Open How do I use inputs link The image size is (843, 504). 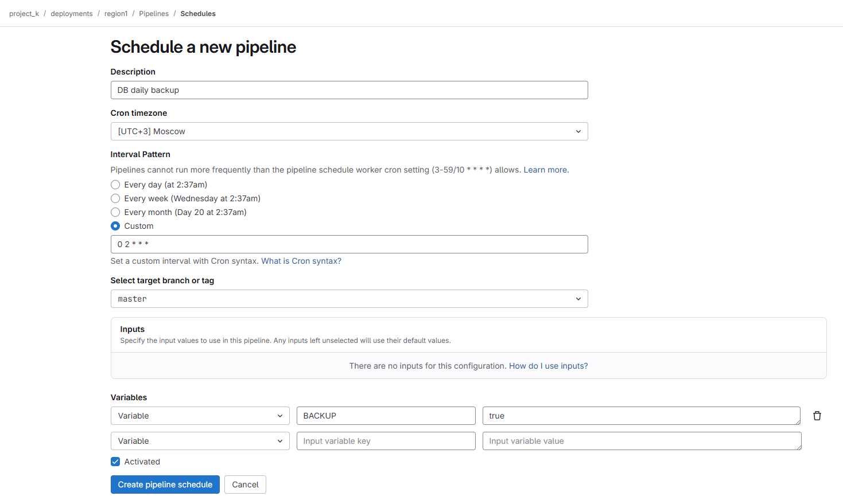click(548, 366)
